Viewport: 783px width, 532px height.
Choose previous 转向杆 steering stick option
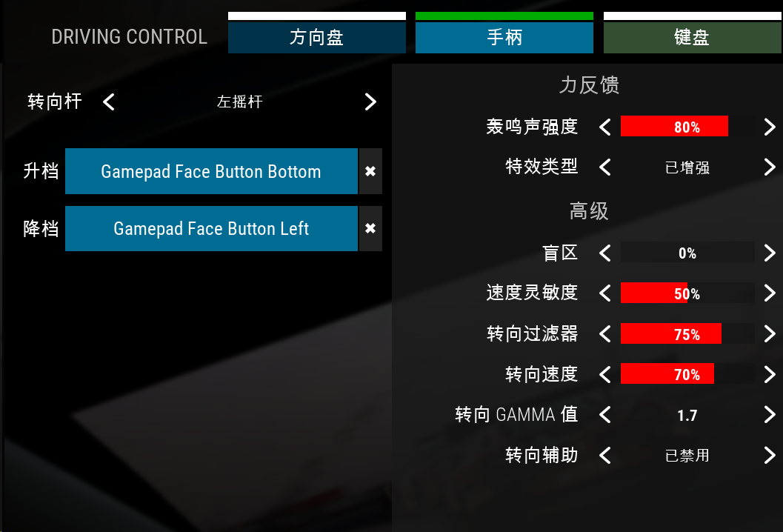pyautogui.click(x=109, y=102)
